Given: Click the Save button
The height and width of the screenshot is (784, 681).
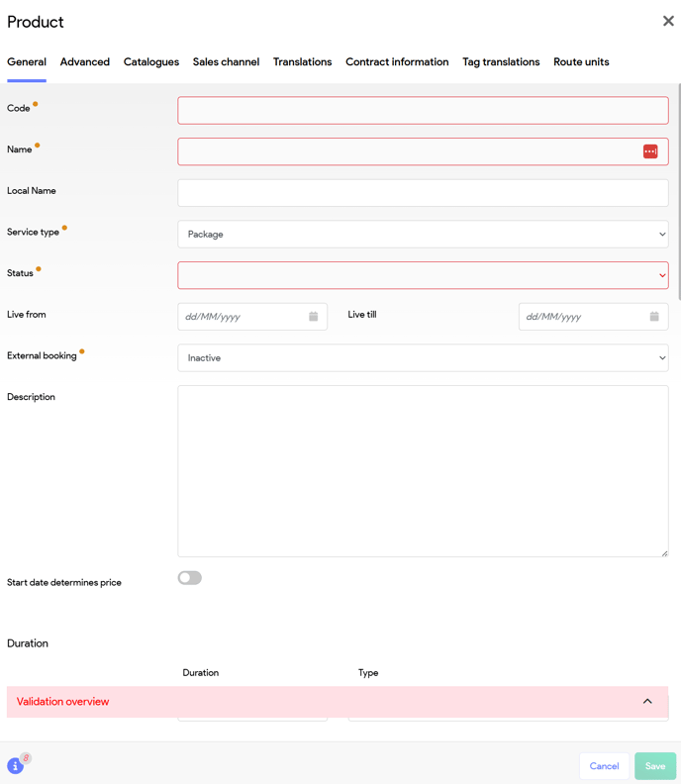Looking at the screenshot, I should (655, 766).
